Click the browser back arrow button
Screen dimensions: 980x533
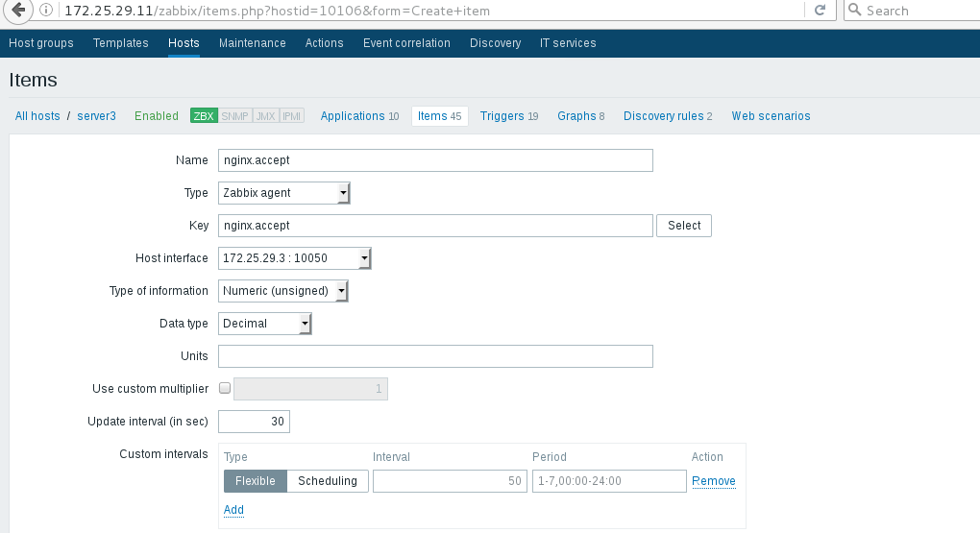(18, 10)
